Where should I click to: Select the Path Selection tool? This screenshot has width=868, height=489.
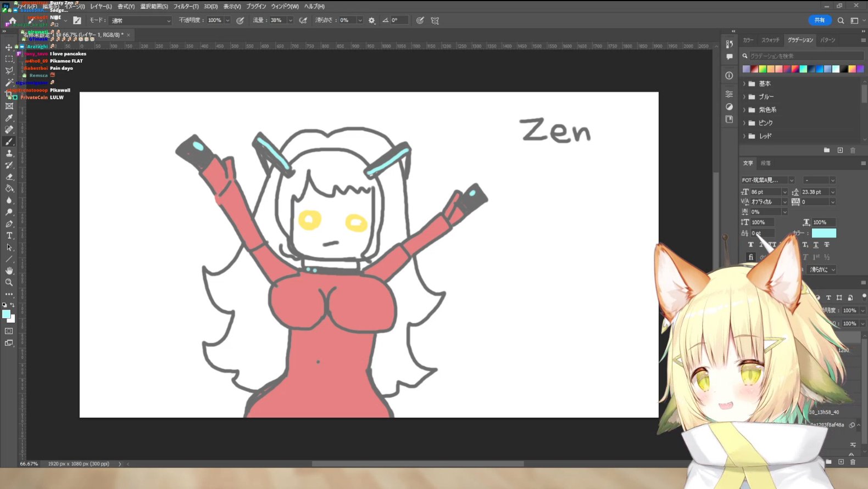9,248
